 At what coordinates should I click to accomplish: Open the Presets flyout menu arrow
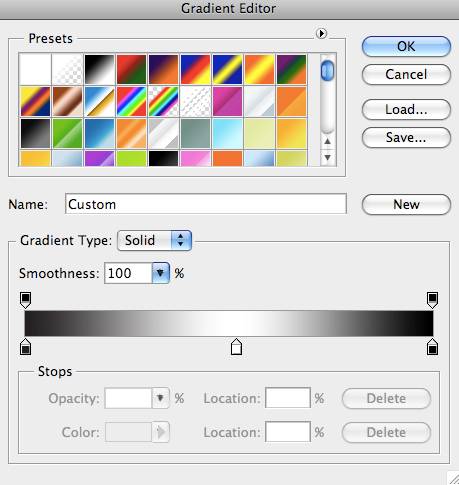pyautogui.click(x=321, y=33)
